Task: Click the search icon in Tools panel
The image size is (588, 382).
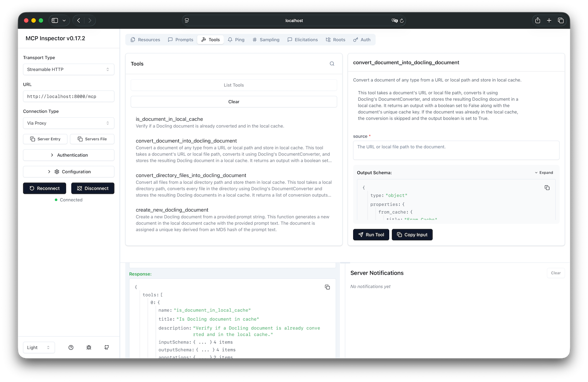Action: point(332,64)
